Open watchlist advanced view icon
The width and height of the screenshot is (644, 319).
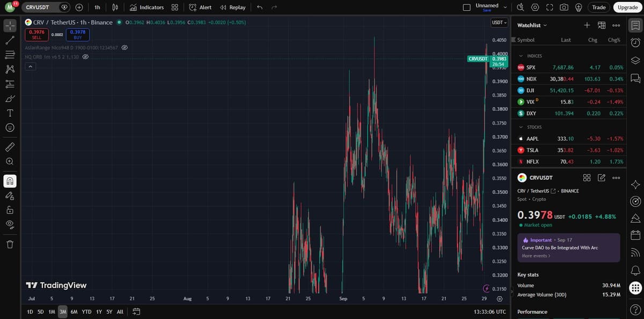(602, 25)
